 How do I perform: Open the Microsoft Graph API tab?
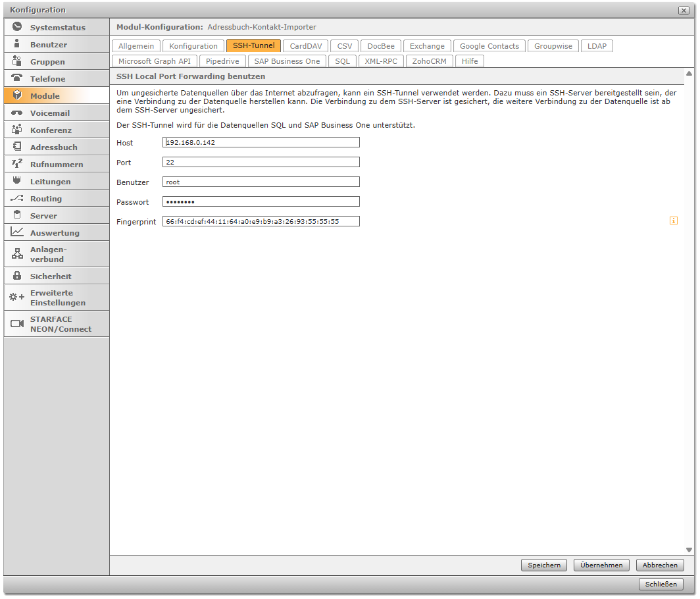pos(155,61)
